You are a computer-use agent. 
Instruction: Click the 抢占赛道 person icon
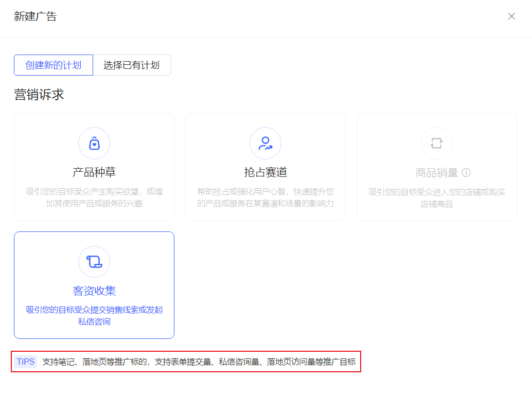[265, 143]
